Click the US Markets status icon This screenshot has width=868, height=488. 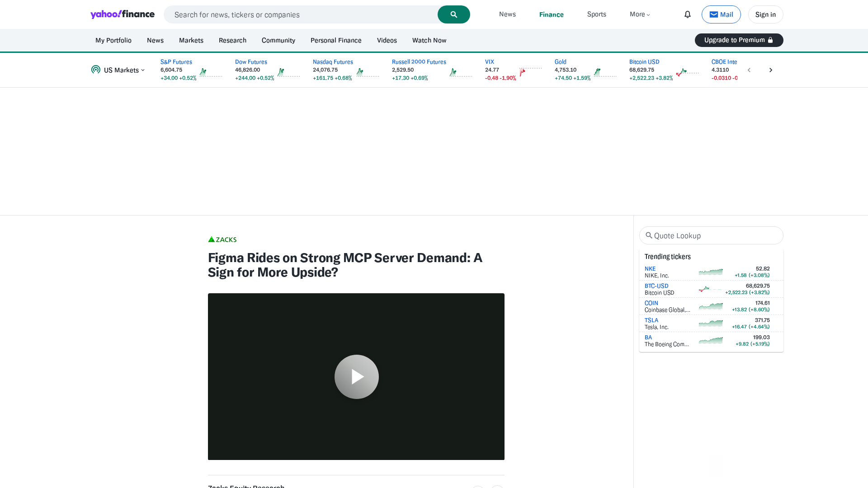point(96,70)
